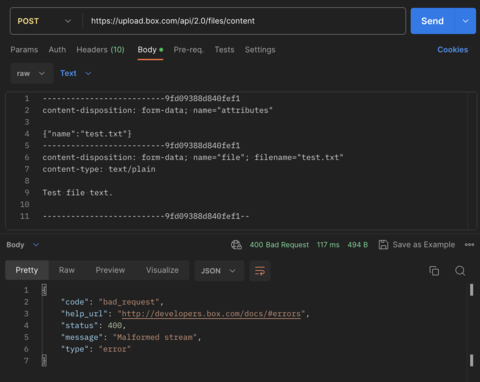Click the first boundary line 9fd09388d840fef1
480x382 pixels.
point(141,99)
